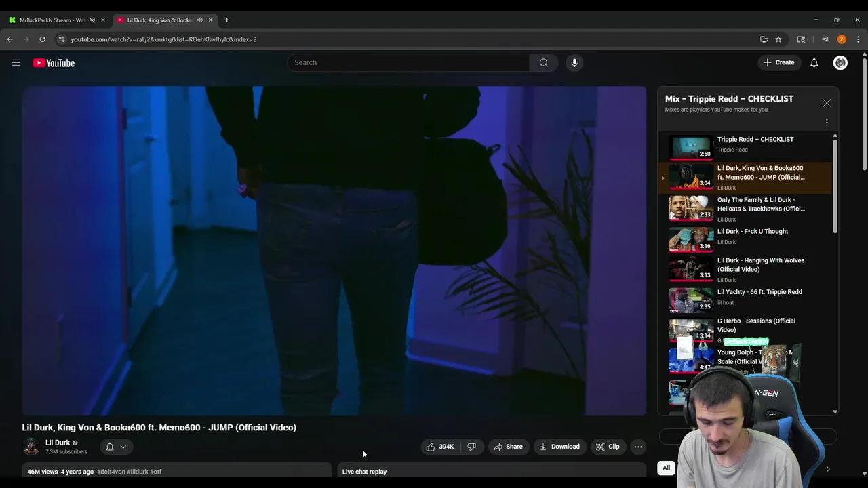Click the video title text

pyautogui.click(x=159, y=428)
